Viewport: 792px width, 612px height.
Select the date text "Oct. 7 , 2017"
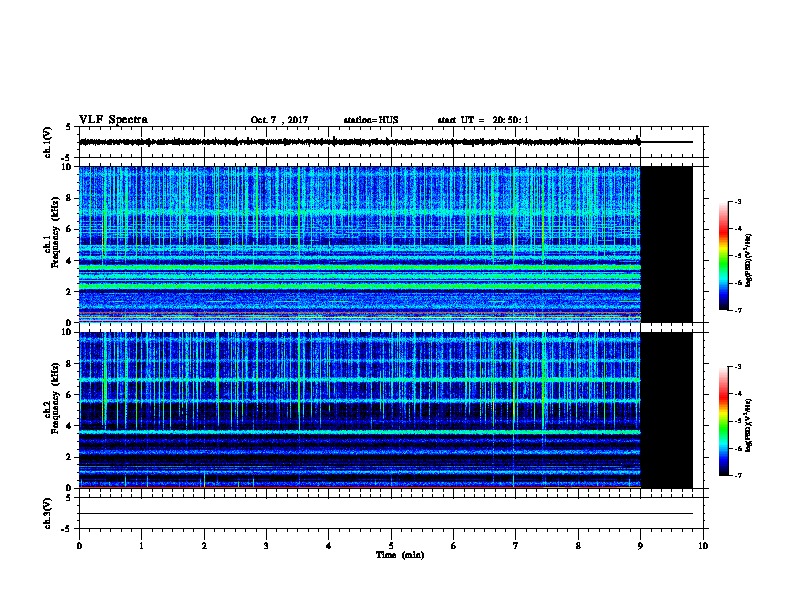[279, 120]
